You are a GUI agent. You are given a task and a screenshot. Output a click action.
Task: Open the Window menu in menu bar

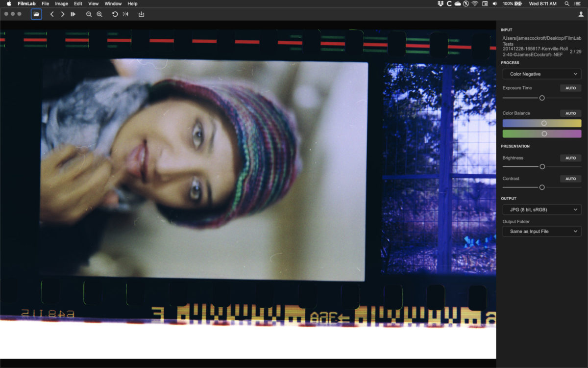[113, 3]
